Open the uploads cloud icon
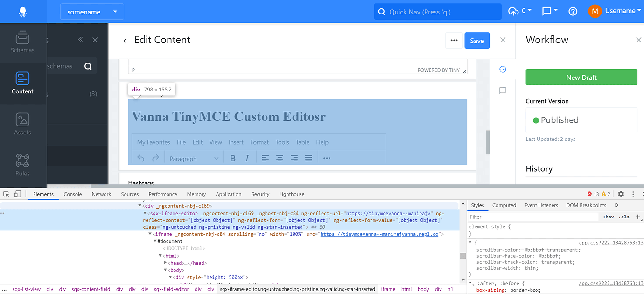The image size is (644, 294). 513,11
